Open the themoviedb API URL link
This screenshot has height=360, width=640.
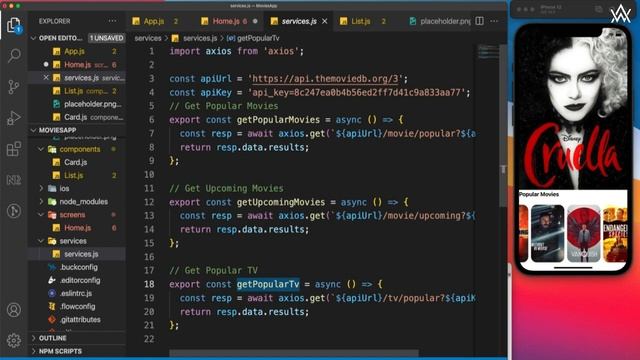[325, 78]
